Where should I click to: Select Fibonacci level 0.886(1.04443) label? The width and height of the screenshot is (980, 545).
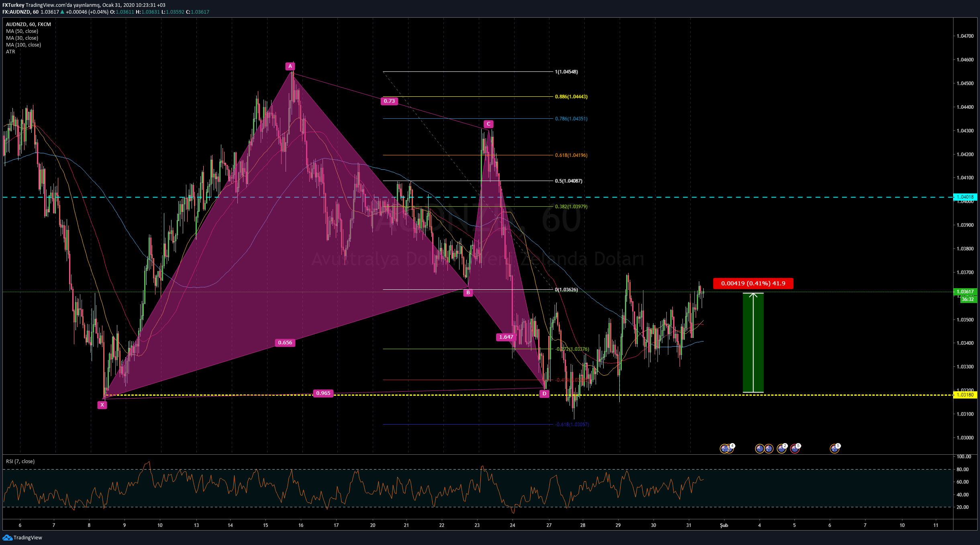(x=571, y=97)
